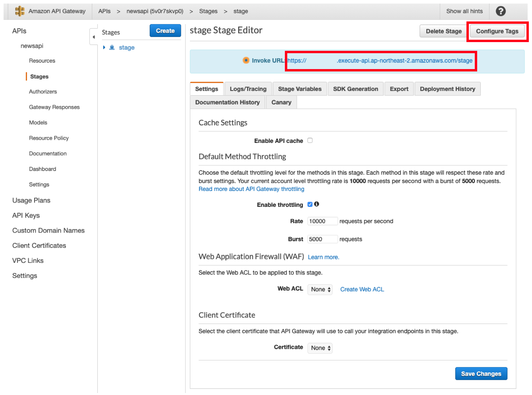
Task: Click stage in the breadcrumb
Action: point(241,11)
